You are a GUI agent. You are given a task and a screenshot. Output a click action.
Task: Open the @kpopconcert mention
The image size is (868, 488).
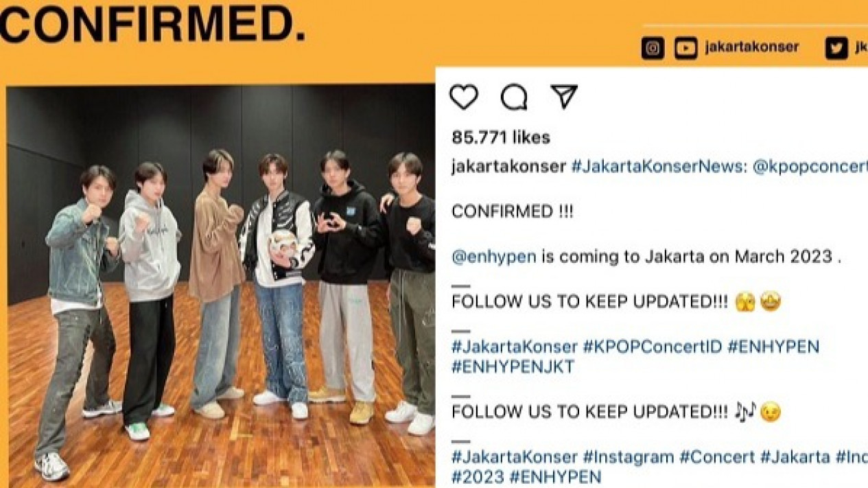coord(810,167)
